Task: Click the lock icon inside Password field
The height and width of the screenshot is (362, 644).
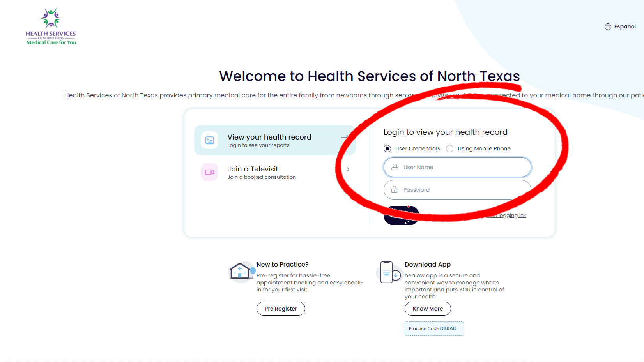Action: 394,190
